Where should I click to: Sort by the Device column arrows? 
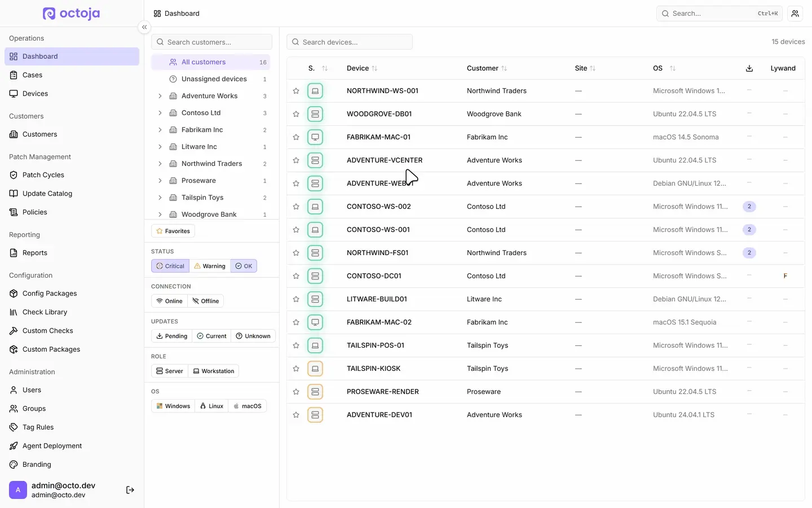click(x=374, y=68)
